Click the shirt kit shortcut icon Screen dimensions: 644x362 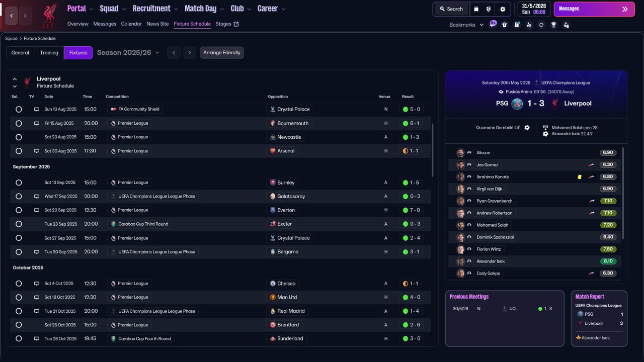pyautogui.click(x=505, y=25)
